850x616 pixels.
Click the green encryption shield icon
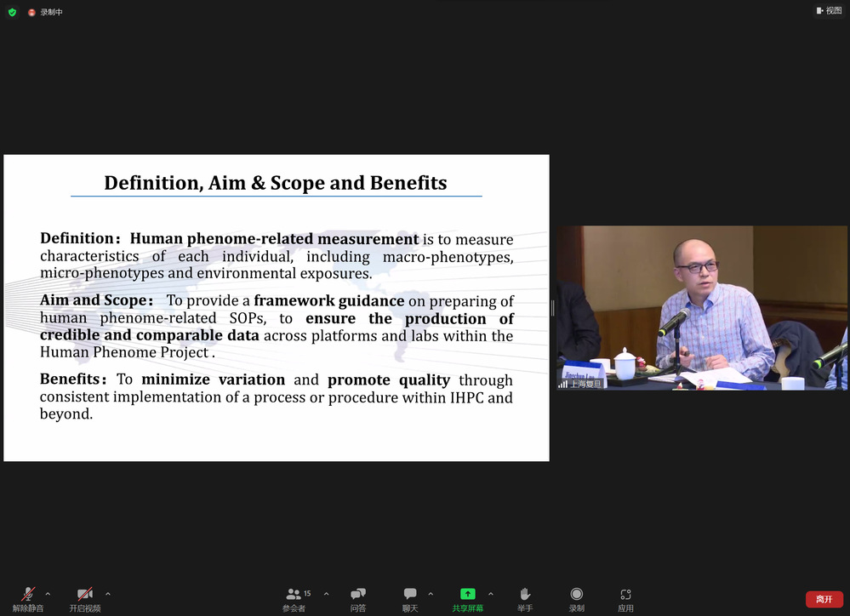click(12, 12)
